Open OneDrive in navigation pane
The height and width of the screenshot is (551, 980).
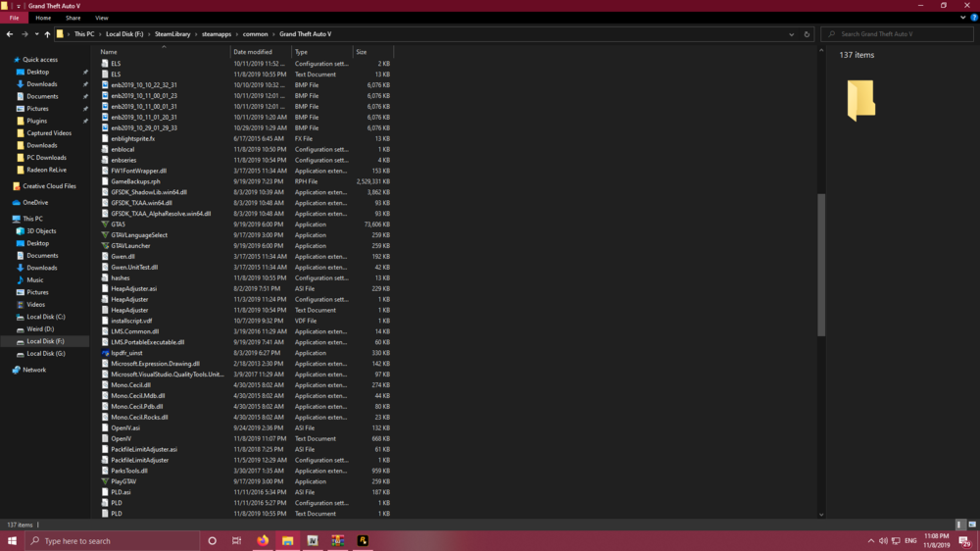pyautogui.click(x=35, y=203)
